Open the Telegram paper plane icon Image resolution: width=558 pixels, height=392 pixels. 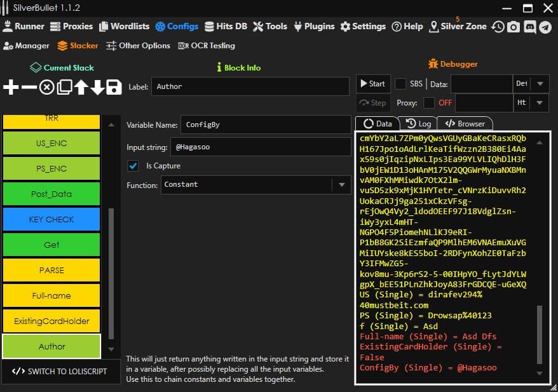[545, 27]
